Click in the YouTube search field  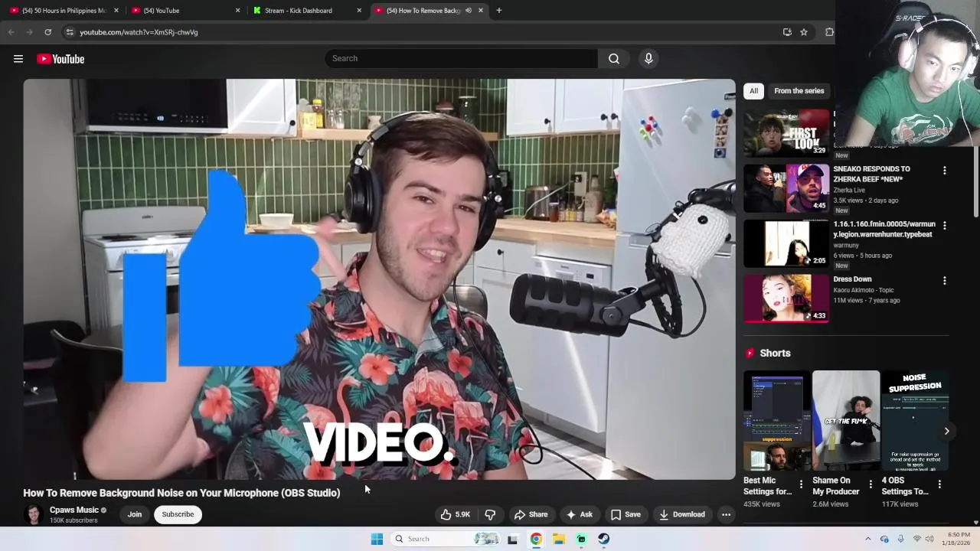461,58
